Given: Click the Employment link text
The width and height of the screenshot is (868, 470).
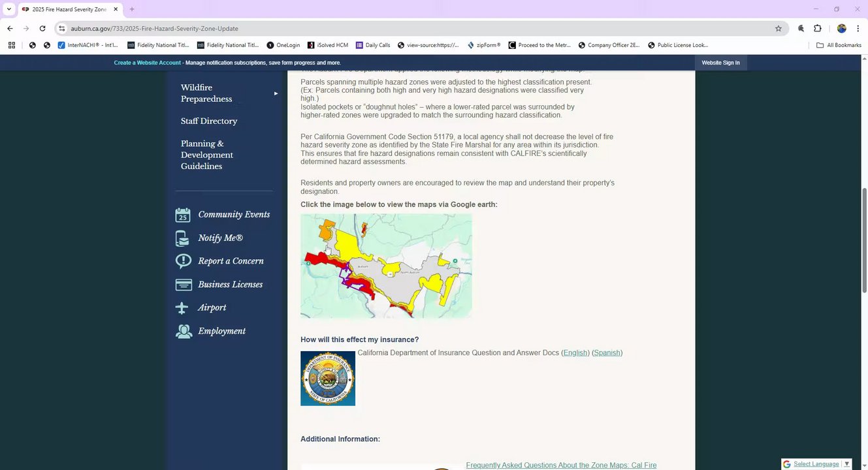Looking at the screenshot, I should (x=222, y=331).
